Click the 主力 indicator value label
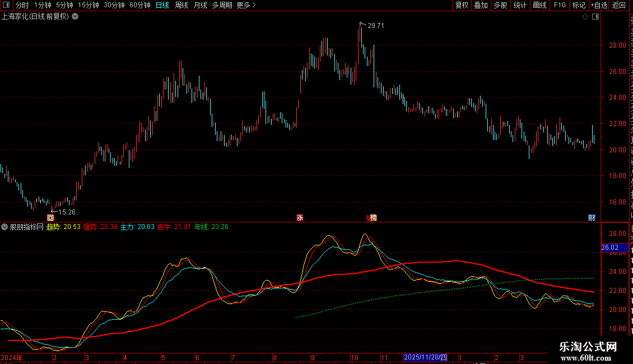633x364 pixels. pos(137,227)
